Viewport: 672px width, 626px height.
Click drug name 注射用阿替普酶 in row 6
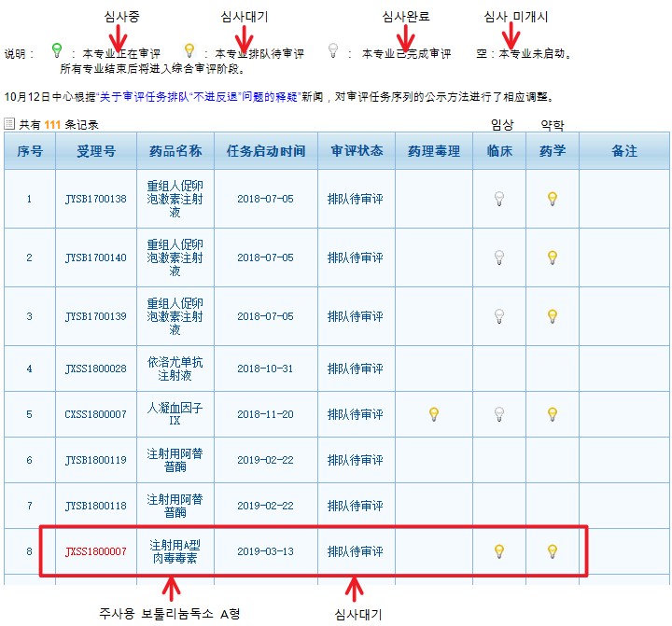[x=175, y=460]
